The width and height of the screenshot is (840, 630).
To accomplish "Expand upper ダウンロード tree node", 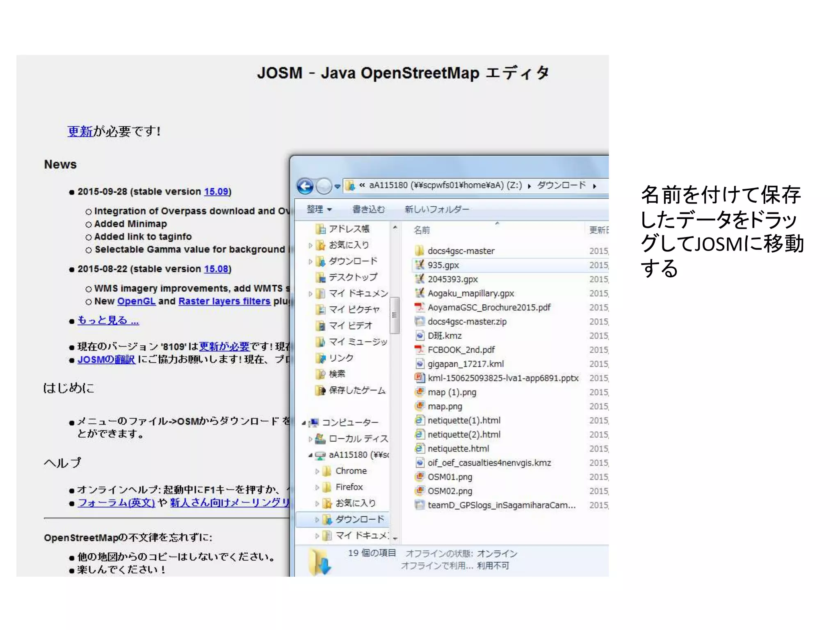I will (x=310, y=262).
